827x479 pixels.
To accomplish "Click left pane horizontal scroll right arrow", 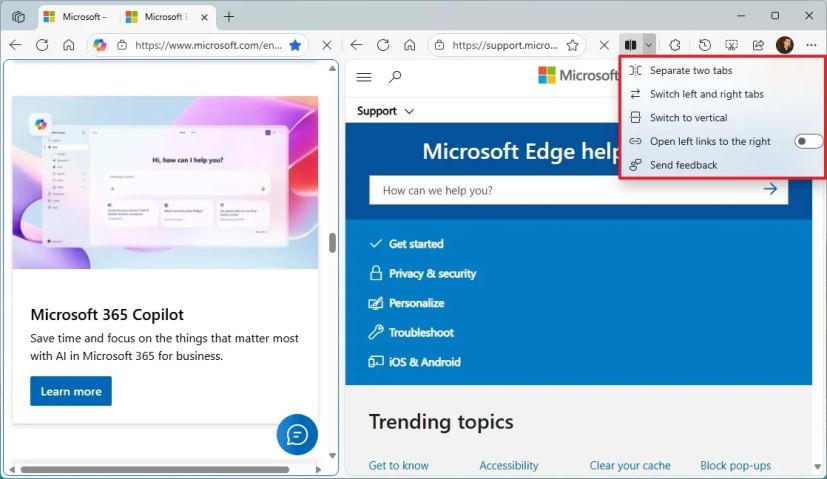I will coord(318,470).
